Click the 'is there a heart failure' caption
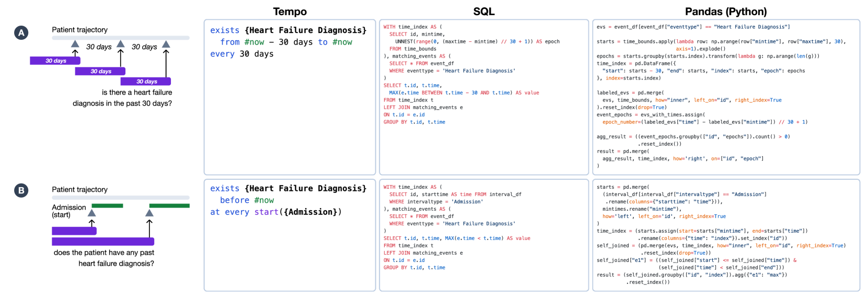The image size is (868, 296). 137,93
